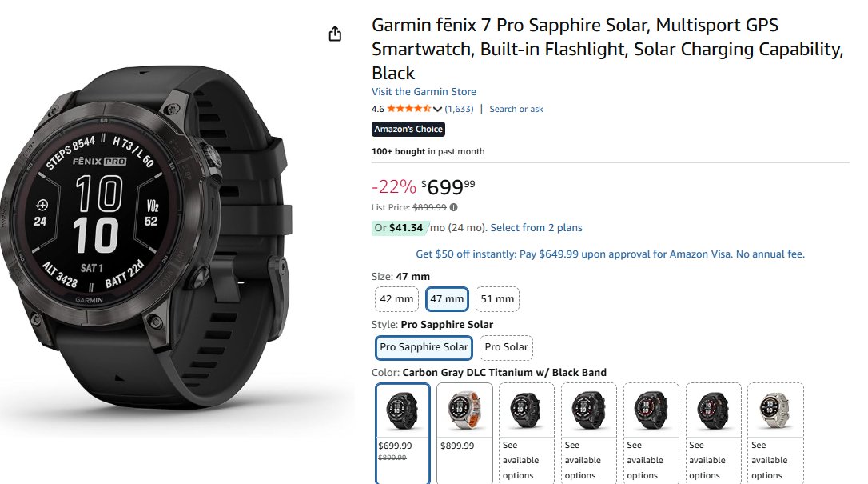Image resolution: width=868 pixels, height=484 pixels.
Task: Choose the 51 mm size option
Action: point(497,299)
